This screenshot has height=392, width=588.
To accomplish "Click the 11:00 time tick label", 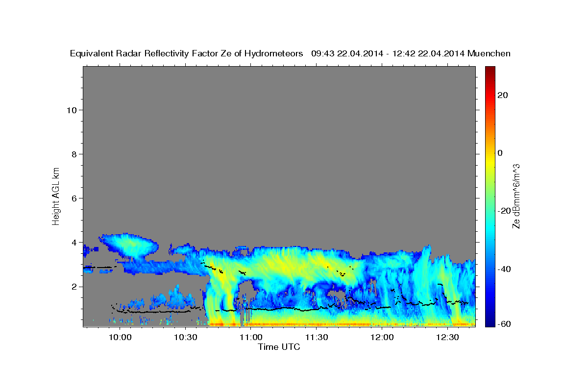I will click(251, 337).
